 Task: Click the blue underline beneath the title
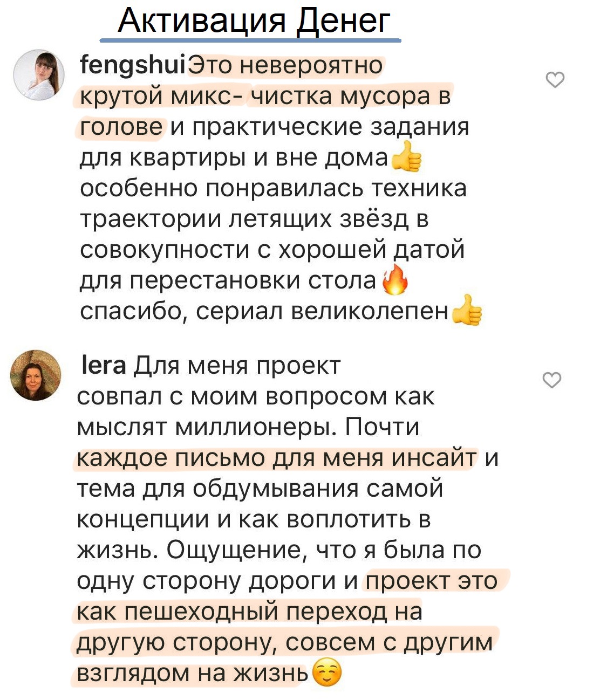[x=250, y=40]
